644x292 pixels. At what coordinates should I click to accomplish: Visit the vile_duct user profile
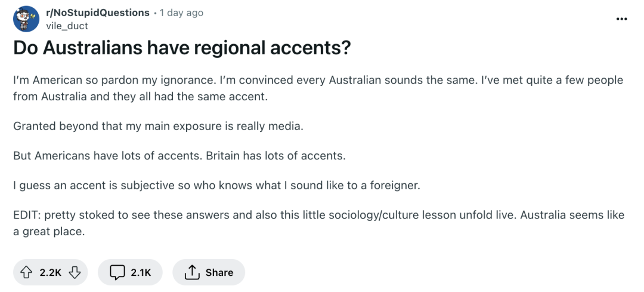[66, 25]
